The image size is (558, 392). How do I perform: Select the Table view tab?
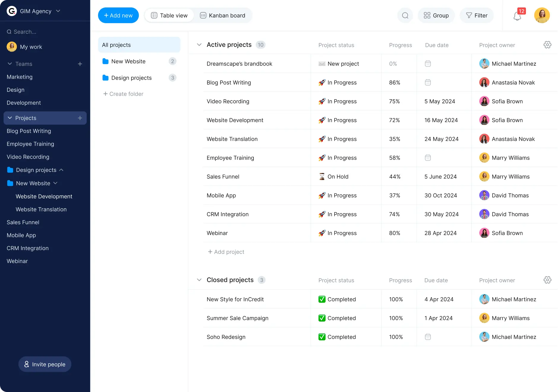tap(169, 15)
